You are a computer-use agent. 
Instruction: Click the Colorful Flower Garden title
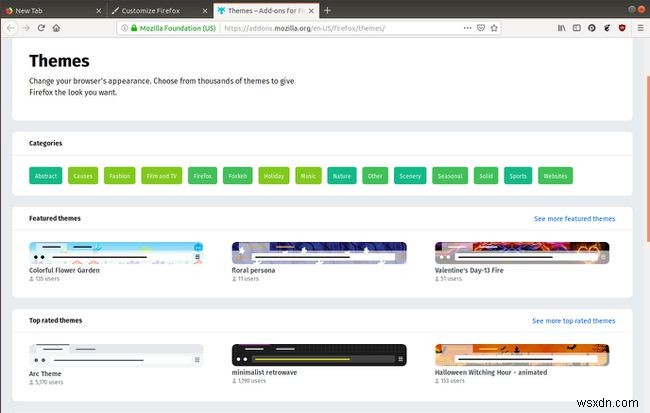[x=64, y=270]
